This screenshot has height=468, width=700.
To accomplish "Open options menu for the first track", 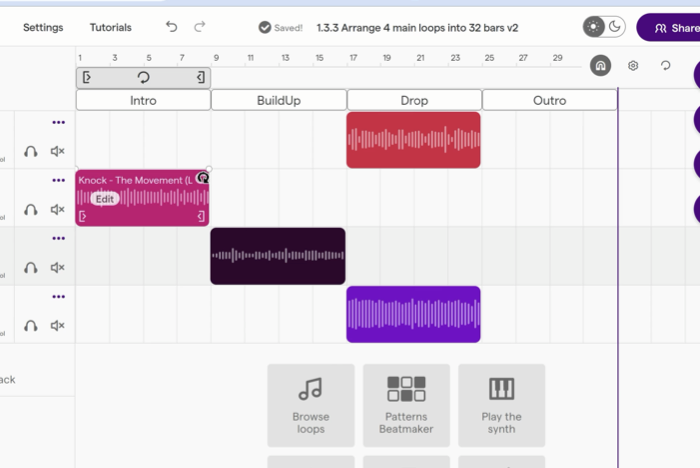I will point(58,122).
